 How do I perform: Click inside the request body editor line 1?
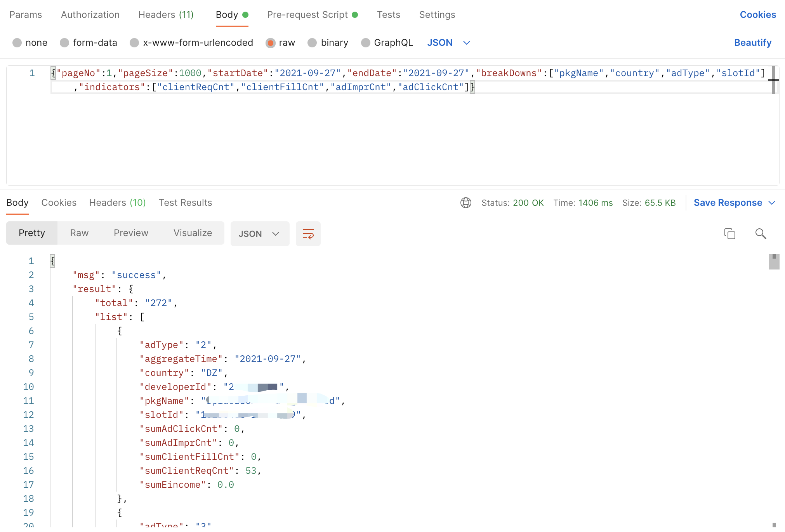click(x=311, y=73)
